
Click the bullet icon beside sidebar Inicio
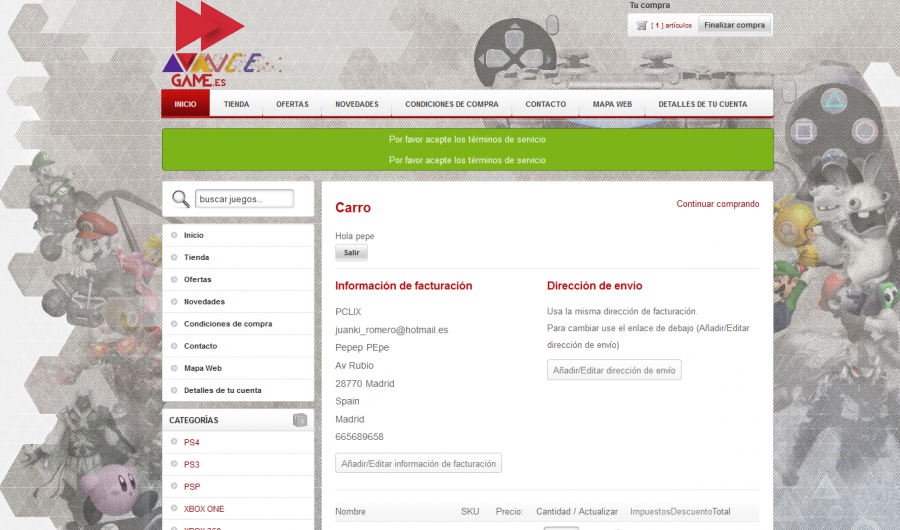[x=174, y=235]
